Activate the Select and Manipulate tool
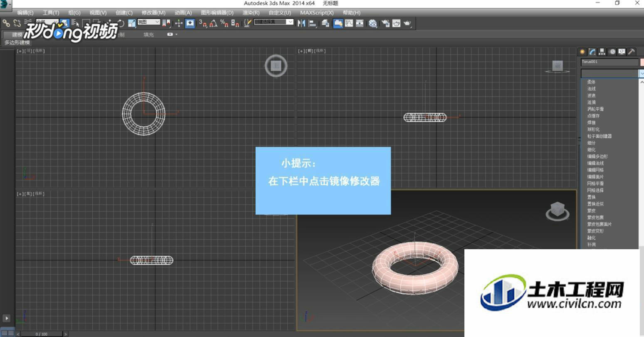The image size is (644, 337). [x=179, y=23]
